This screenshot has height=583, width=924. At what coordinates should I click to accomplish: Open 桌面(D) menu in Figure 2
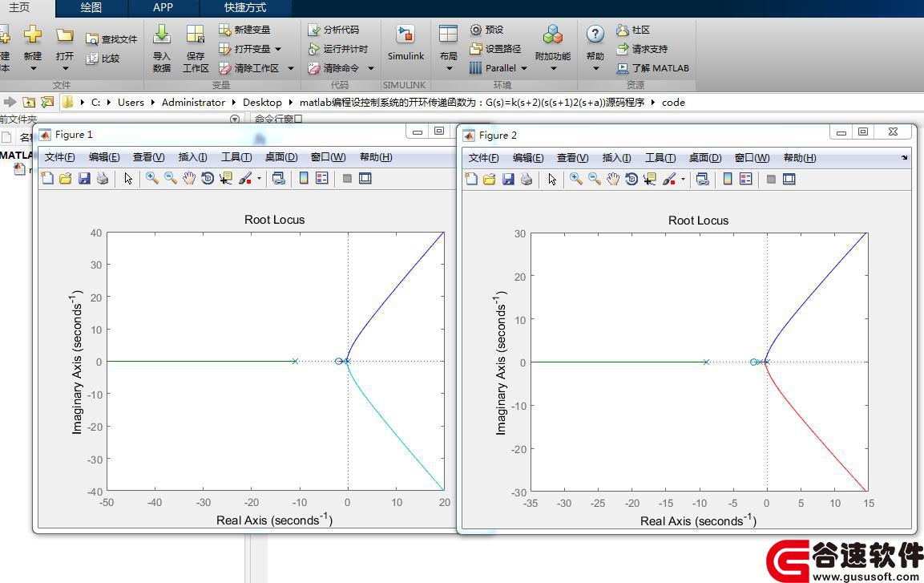pos(704,157)
